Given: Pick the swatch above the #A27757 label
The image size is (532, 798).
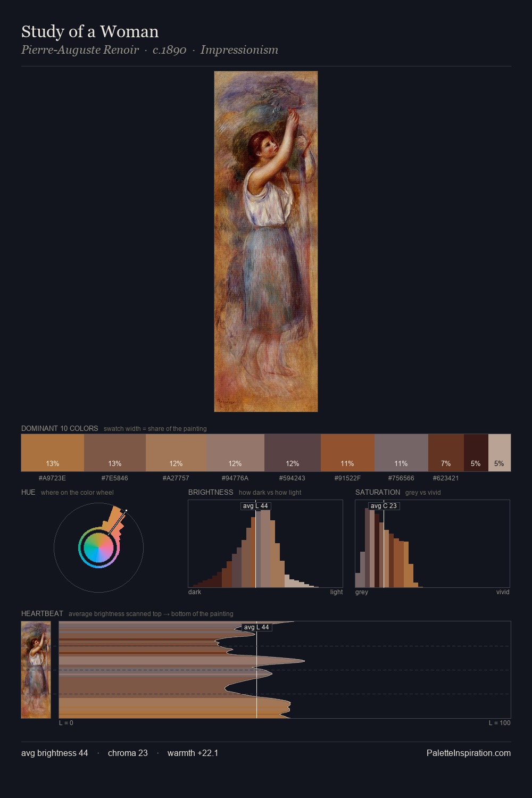Looking at the screenshot, I should [x=176, y=453].
